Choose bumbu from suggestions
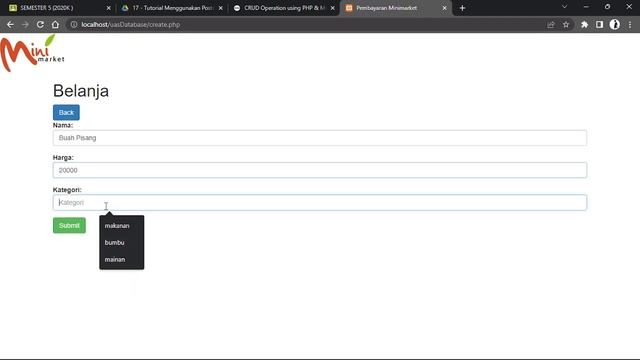This screenshot has width=640, height=360. (122, 242)
